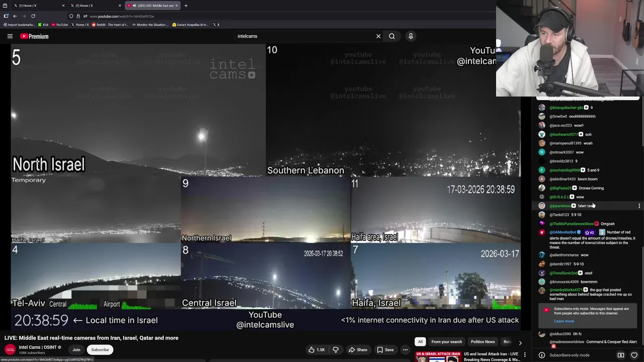This screenshot has width=644, height=362.
Task: Select the 'From your search' chip
Action: (x=446, y=342)
